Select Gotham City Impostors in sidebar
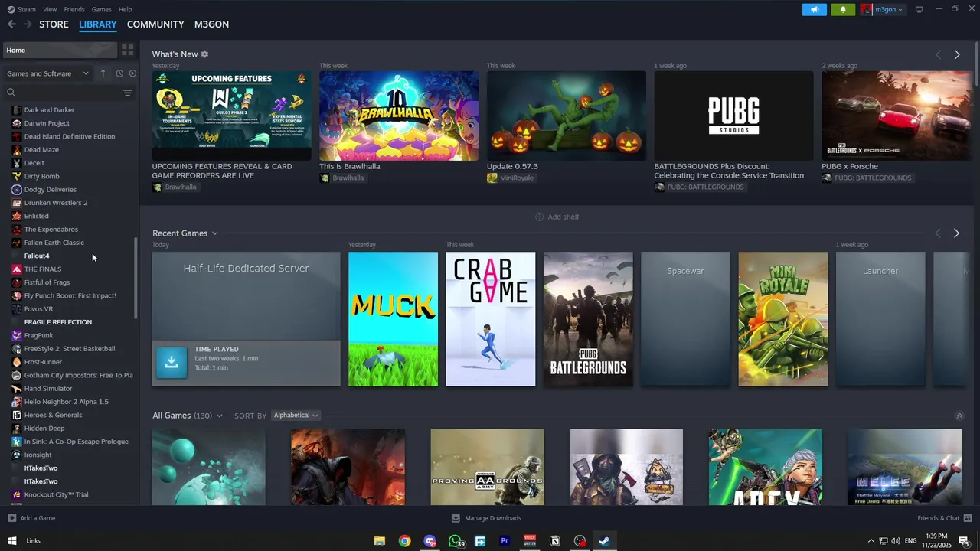 (78, 375)
